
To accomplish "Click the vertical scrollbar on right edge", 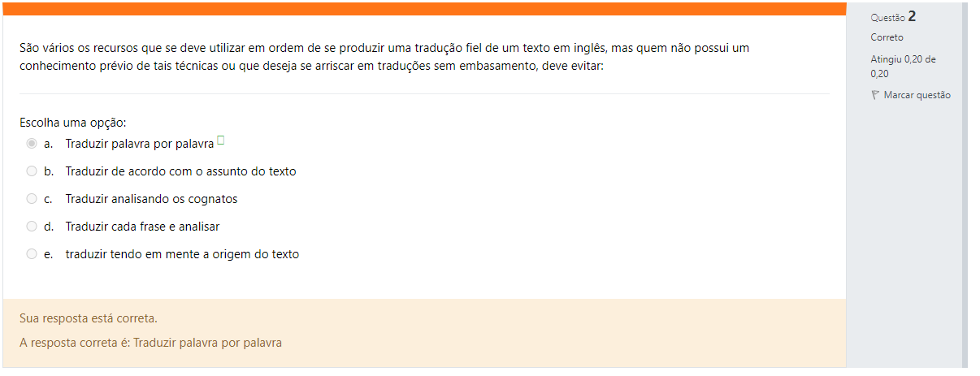I will point(965,187).
